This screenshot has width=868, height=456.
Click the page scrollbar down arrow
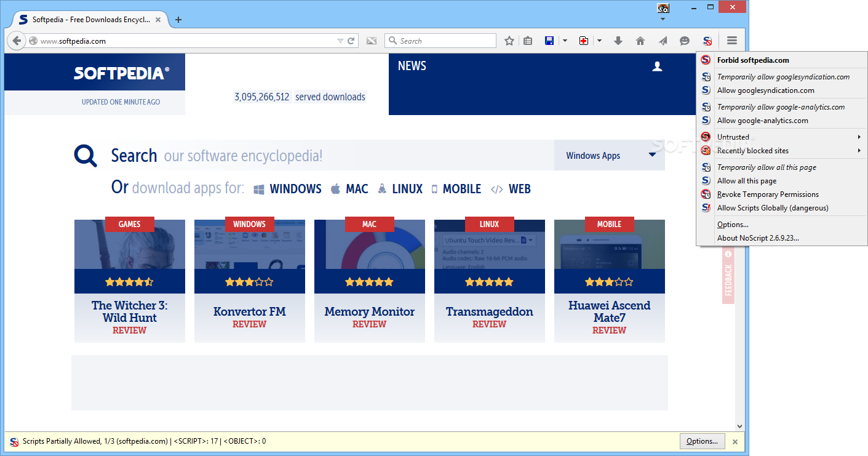tap(739, 426)
